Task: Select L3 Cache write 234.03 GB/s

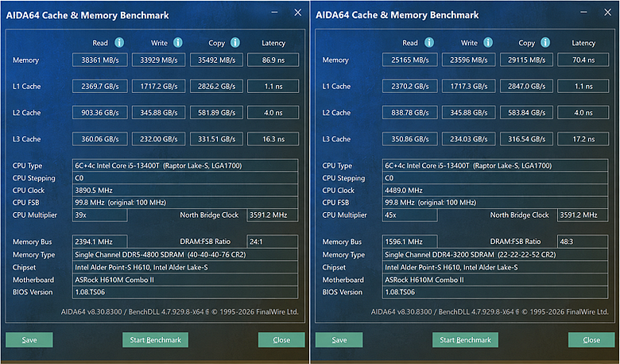Action: coord(468,139)
